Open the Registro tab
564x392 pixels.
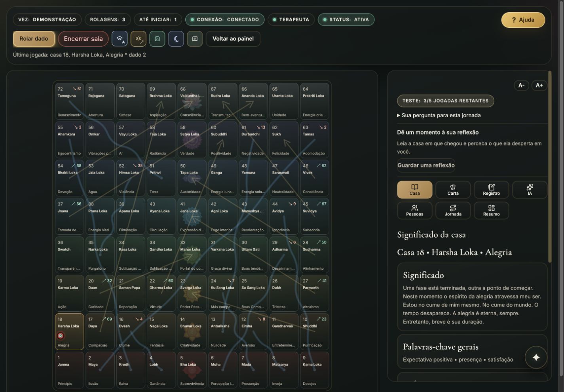pos(491,190)
